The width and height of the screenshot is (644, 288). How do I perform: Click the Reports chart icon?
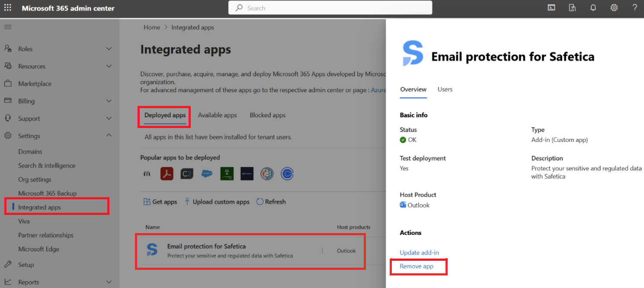[x=8, y=282]
